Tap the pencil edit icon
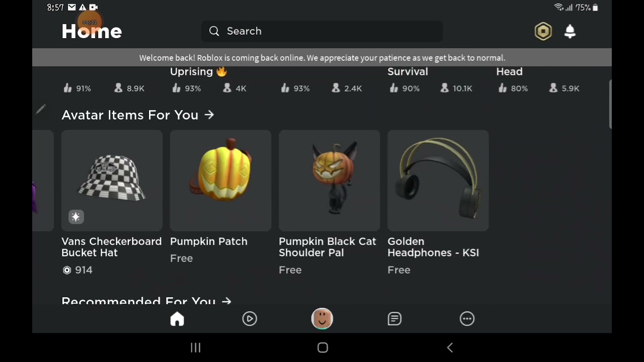Viewport: 644px width, 362px height. click(41, 109)
